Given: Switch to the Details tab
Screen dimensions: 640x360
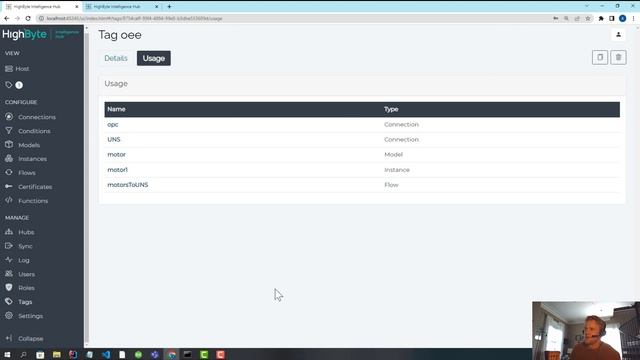Looking at the screenshot, I should click(116, 58).
